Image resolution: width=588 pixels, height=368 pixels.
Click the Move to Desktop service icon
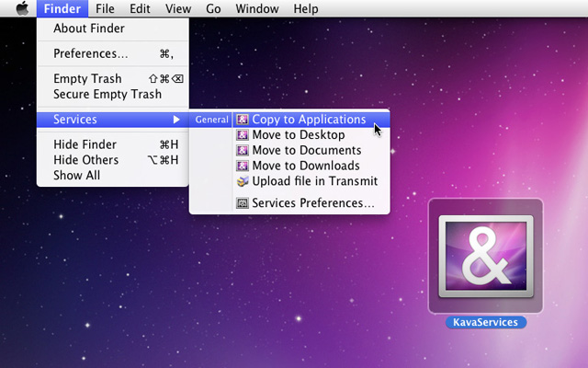click(x=243, y=135)
